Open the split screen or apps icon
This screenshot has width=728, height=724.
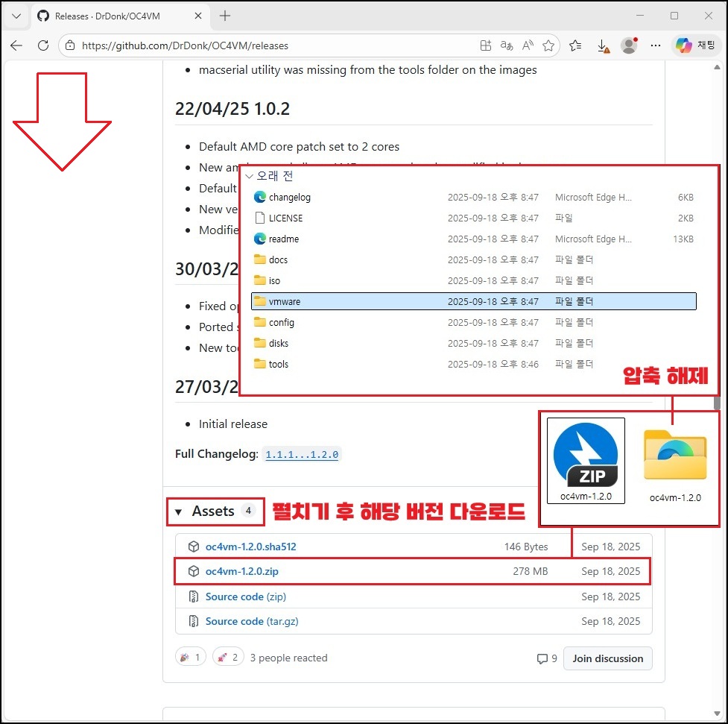click(x=486, y=45)
